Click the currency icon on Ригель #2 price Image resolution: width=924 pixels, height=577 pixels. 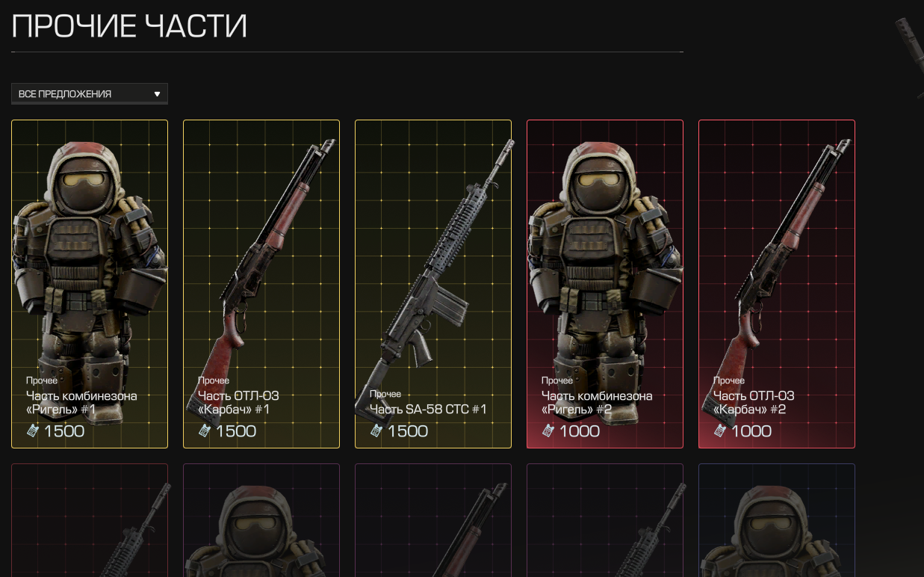tap(548, 431)
